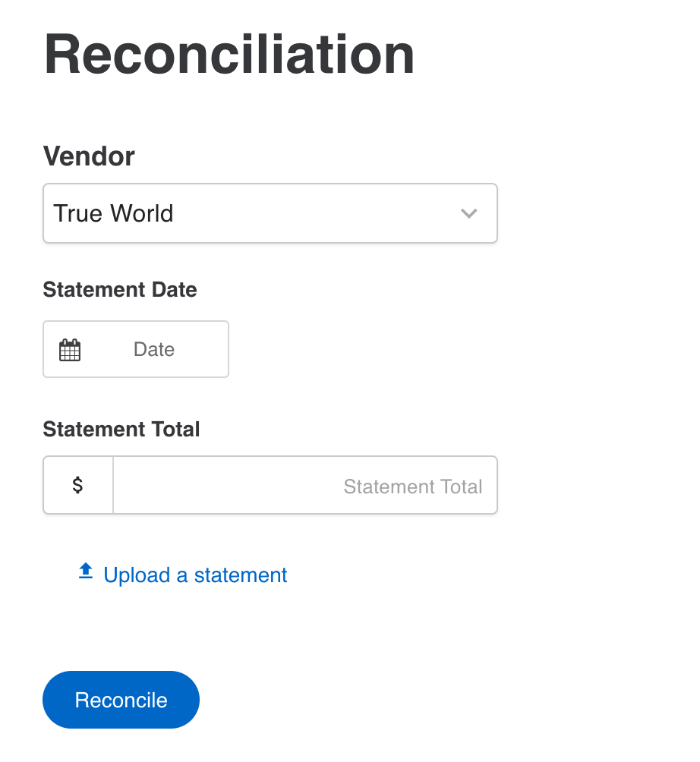Click the Upload a statement link
This screenshot has width=700, height=762.
pyautogui.click(x=183, y=575)
